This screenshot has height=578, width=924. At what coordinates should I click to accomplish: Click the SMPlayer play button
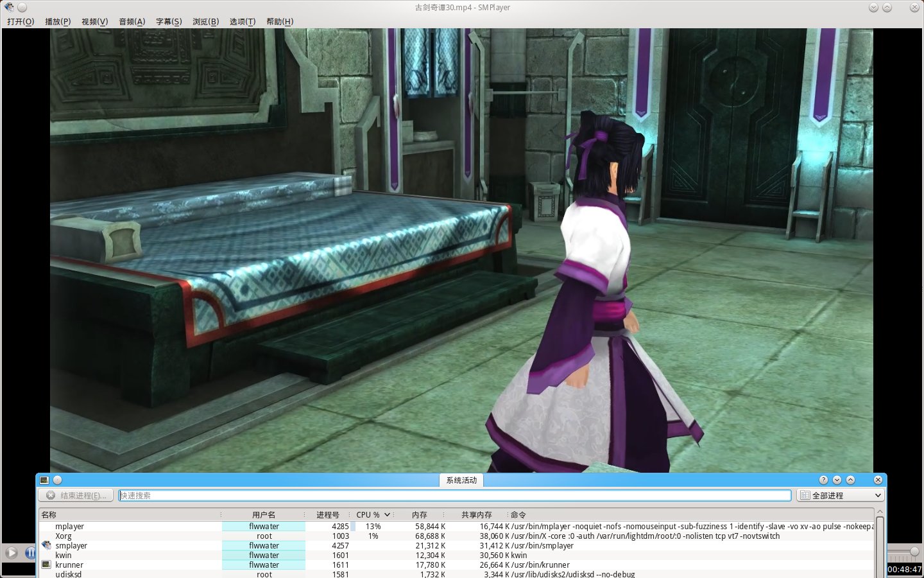(x=12, y=552)
